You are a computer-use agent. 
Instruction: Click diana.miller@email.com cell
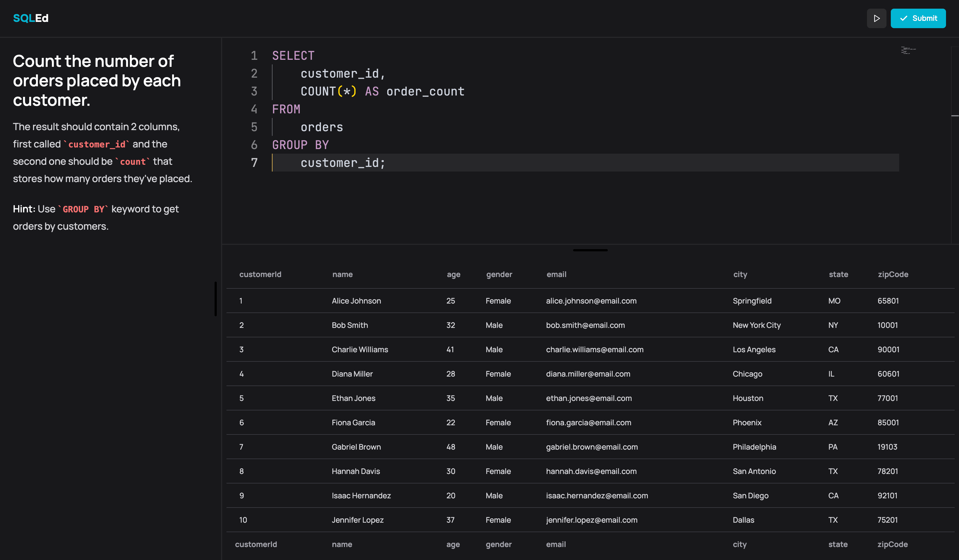(588, 374)
